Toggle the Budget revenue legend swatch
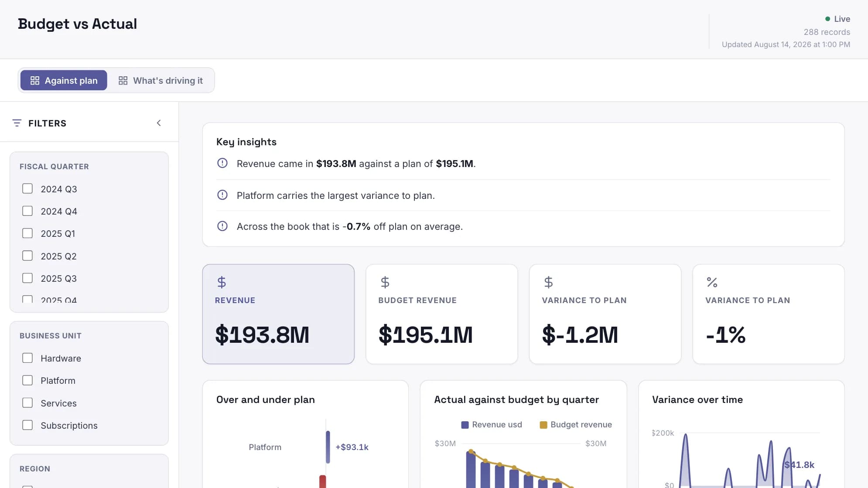This screenshot has width=868, height=488. click(543, 425)
